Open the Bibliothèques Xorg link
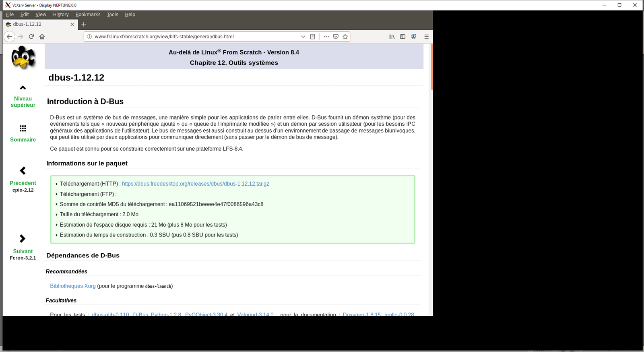Viewport: 644px width, 352px height. point(73,286)
